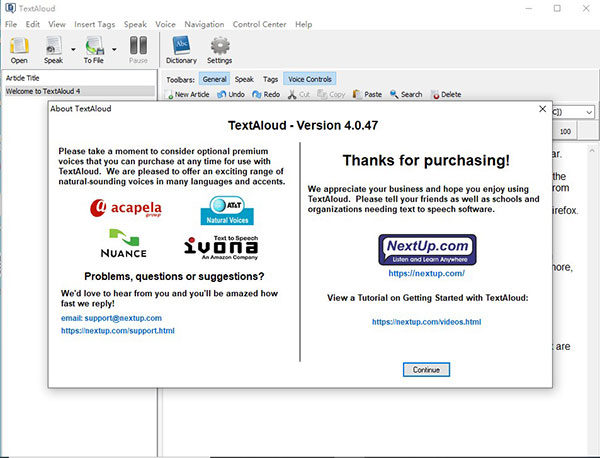Screen dimensions: 600x458
Task: Open the nextup.com/videos.html tutorial link
Action: click(427, 322)
